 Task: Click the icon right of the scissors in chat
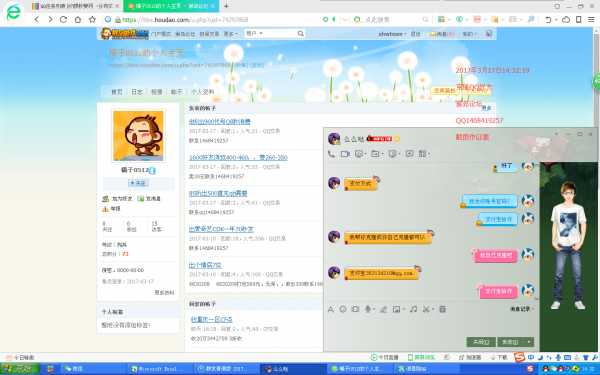(442, 309)
